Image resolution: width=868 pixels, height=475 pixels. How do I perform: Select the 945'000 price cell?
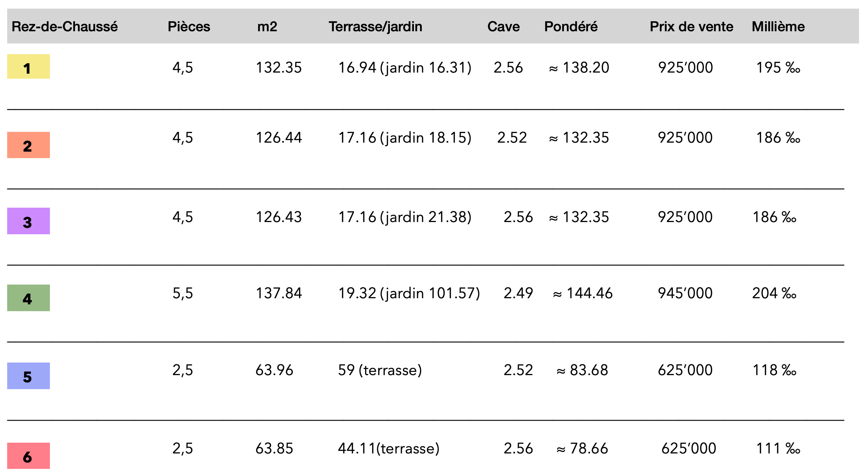685,293
